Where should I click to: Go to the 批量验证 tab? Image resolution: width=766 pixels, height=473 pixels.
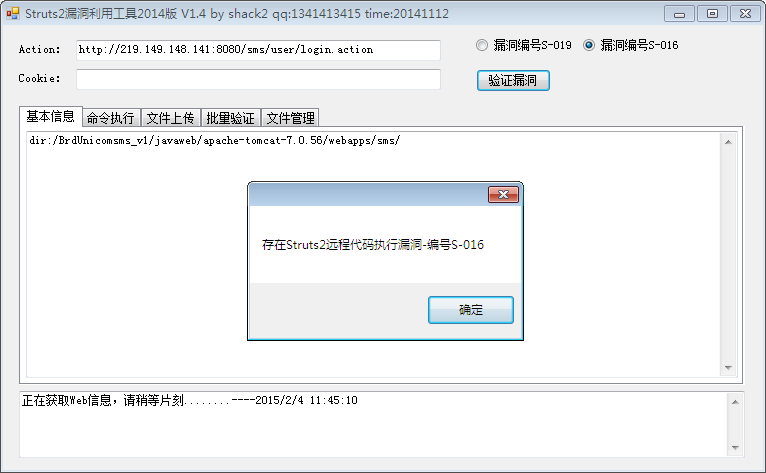[x=231, y=118]
